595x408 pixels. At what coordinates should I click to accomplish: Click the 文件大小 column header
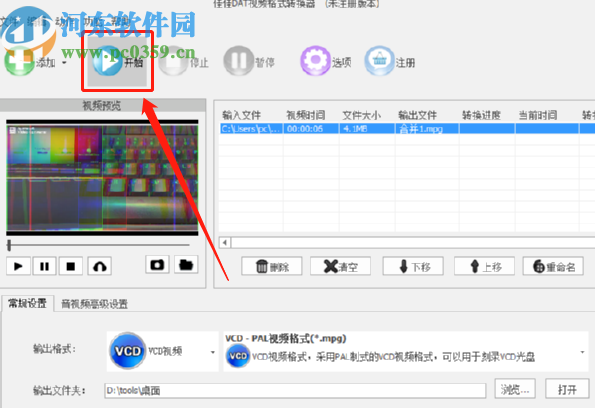pos(361,115)
